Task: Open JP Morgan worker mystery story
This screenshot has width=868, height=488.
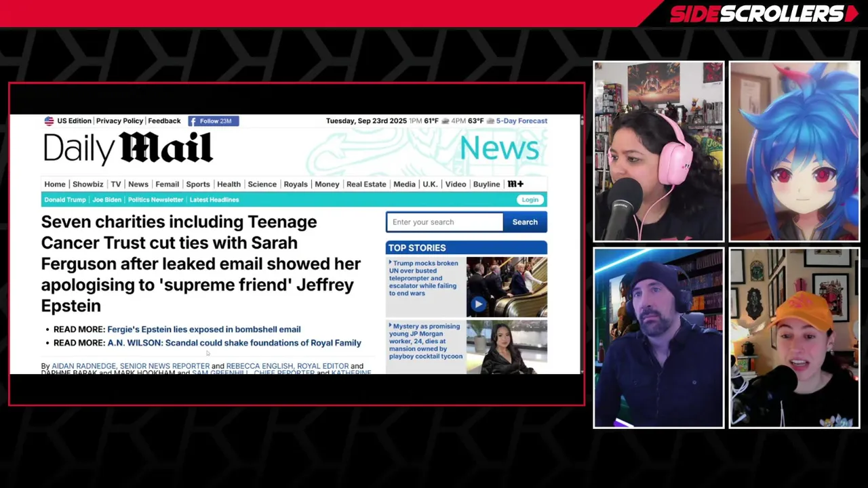Action: click(427, 341)
